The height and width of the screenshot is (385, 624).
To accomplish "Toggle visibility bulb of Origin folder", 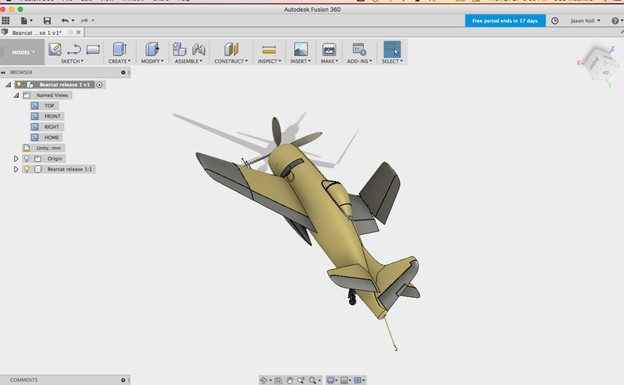I will (x=26, y=158).
